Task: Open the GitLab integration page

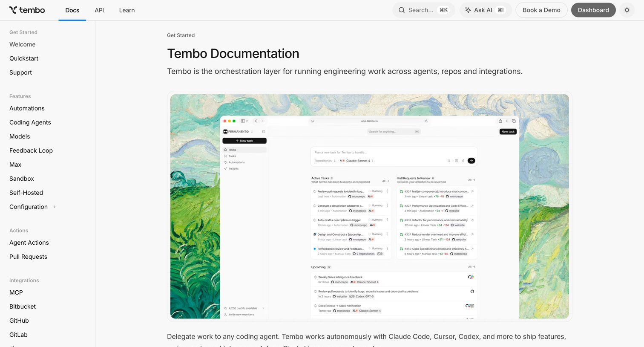Action: (18, 335)
